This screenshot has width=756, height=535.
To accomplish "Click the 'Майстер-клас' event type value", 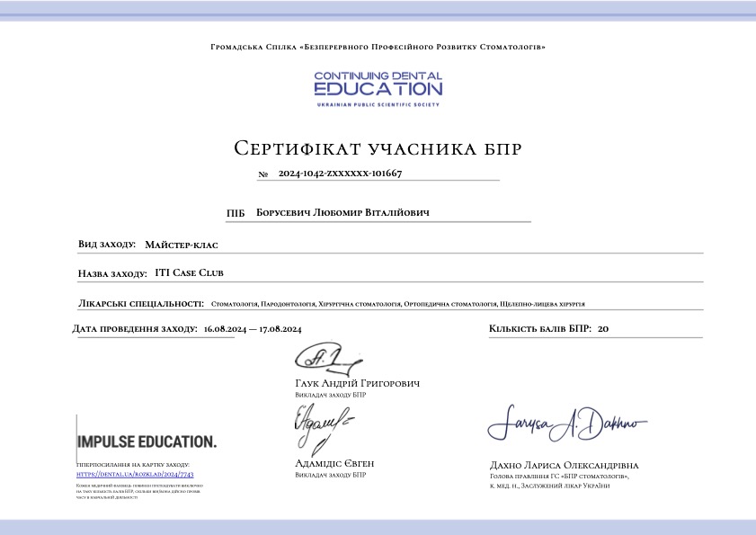I will [x=182, y=245].
